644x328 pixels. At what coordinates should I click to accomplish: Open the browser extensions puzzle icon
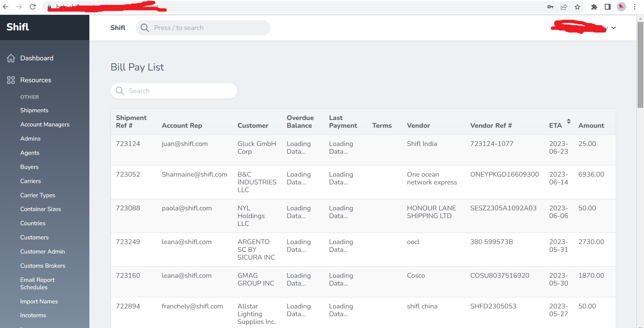[594, 7]
